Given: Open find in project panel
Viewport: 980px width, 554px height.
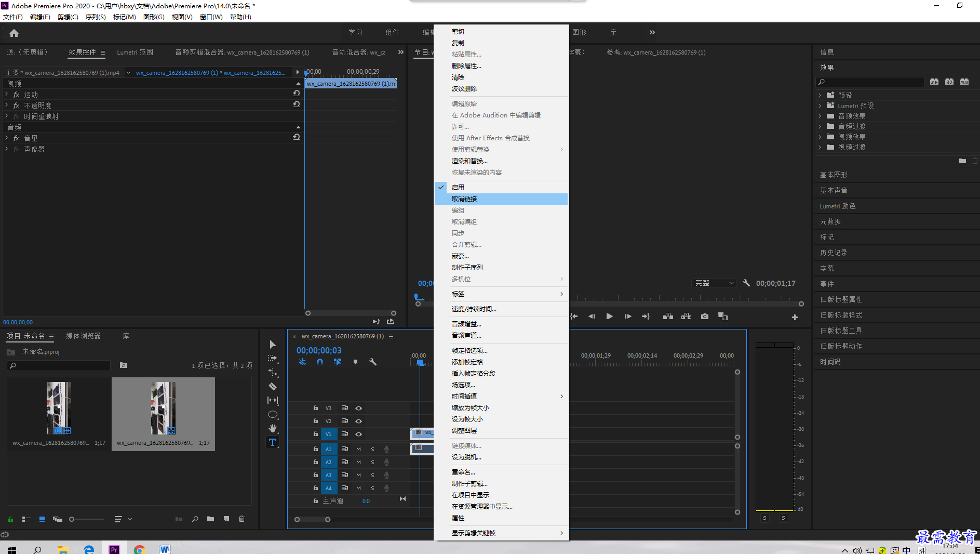Looking at the screenshot, I should coord(195,519).
